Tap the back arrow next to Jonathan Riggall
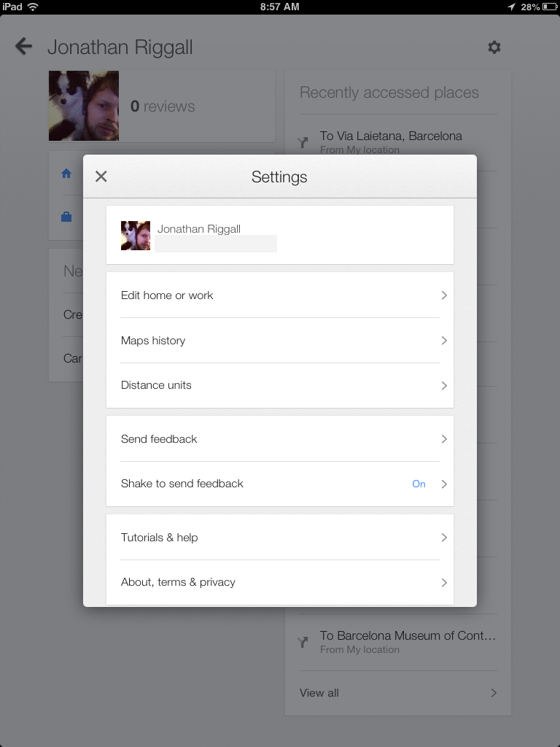560x747 pixels. click(x=24, y=47)
